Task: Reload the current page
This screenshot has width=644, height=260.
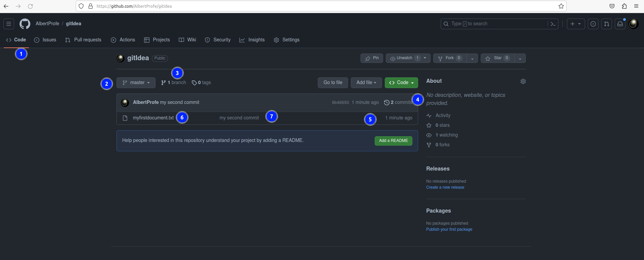Action: pos(30,6)
